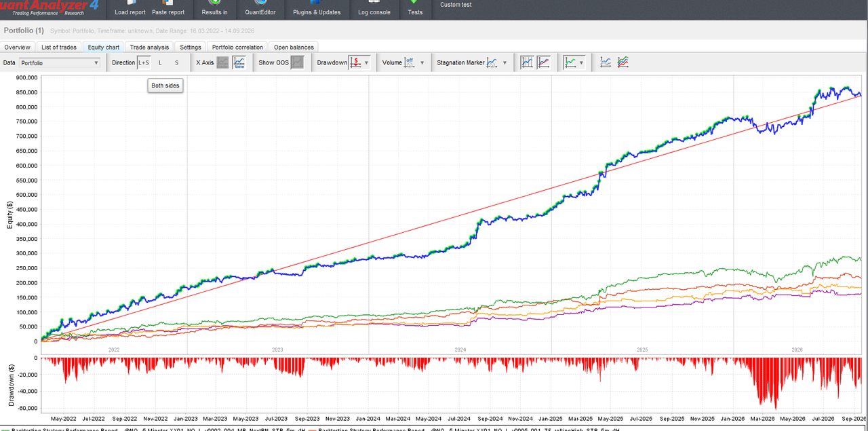Open Plugins & Updates
This screenshot has height=431, width=868.
click(317, 9)
